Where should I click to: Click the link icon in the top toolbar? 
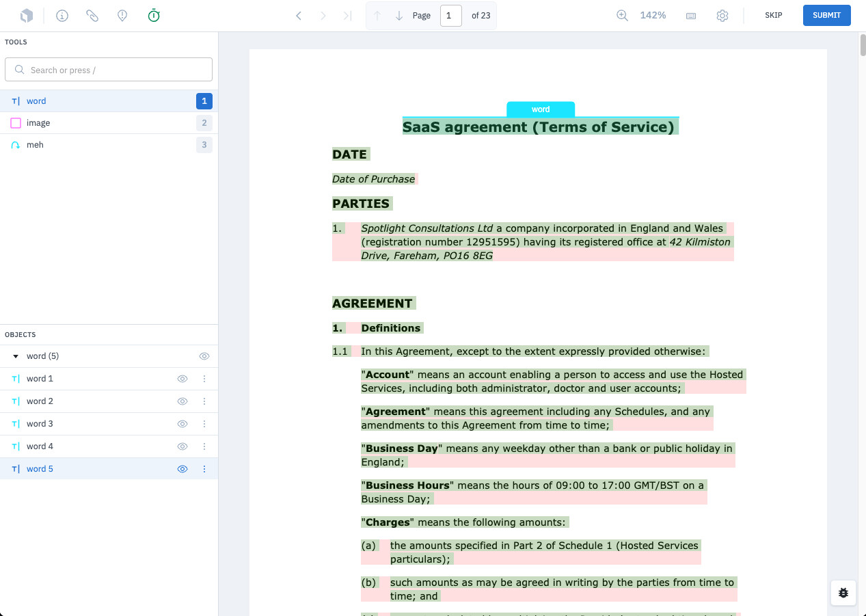pyautogui.click(x=92, y=16)
